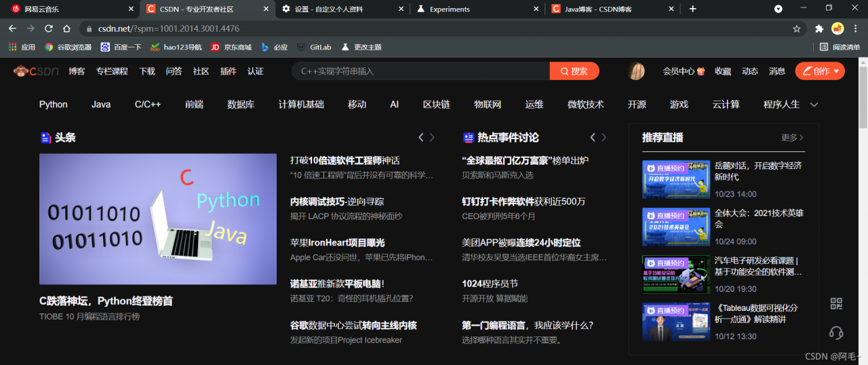The height and width of the screenshot is (365, 868).
Task: Open the browser home page icon
Action: point(66,28)
